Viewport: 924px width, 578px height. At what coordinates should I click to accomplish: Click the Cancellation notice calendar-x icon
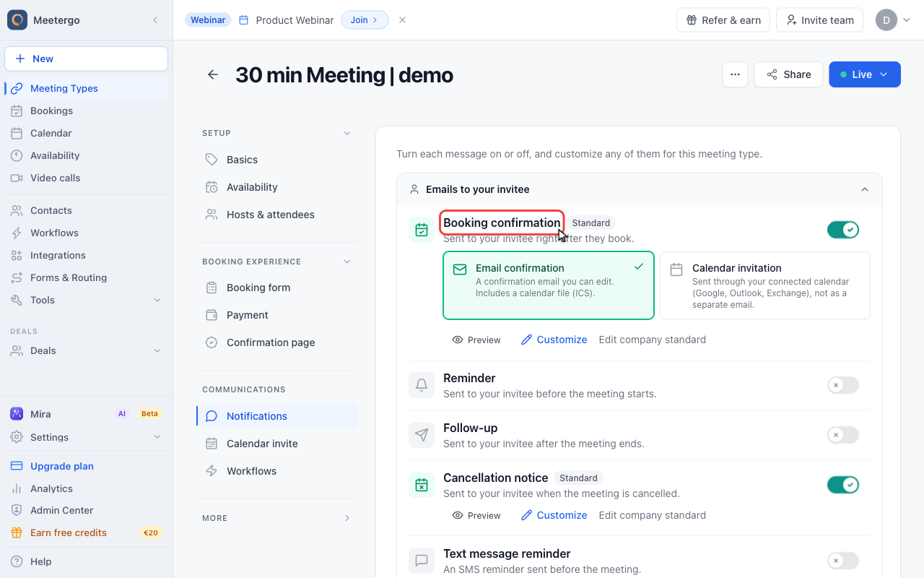pyautogui.click(x=422, y=485)
